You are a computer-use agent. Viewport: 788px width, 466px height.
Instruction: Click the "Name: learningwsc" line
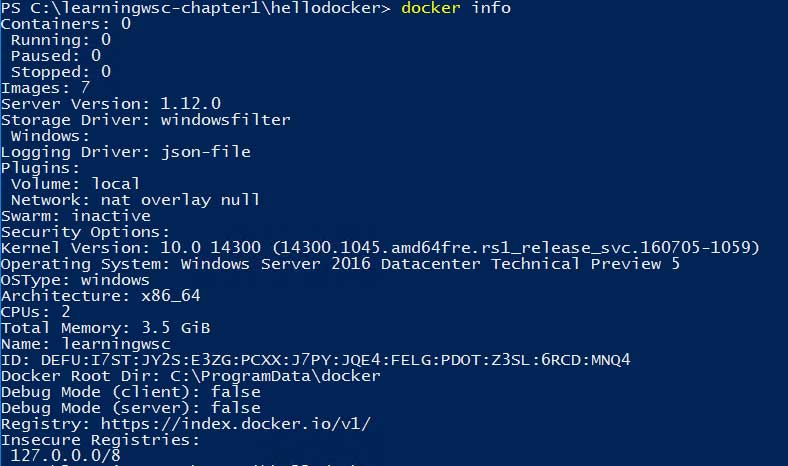click(x=86, y=344)
